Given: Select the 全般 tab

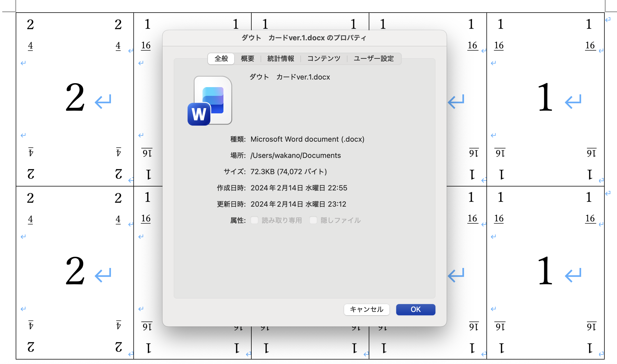Looking at the screenshot, I should [221, 59].
